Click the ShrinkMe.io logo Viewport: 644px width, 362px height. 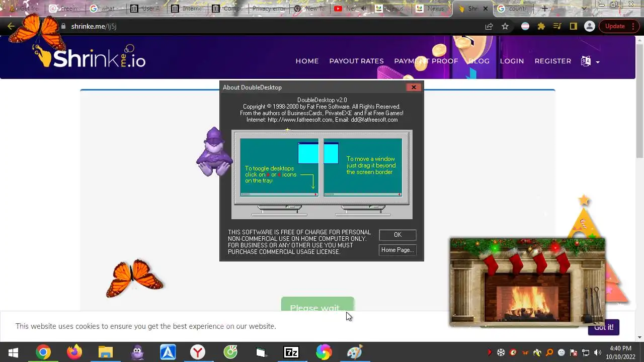click(90, 56)
